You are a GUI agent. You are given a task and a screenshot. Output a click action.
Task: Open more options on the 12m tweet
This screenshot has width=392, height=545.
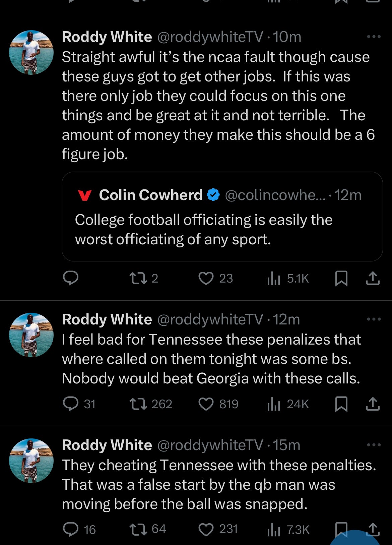pos(374,319)
